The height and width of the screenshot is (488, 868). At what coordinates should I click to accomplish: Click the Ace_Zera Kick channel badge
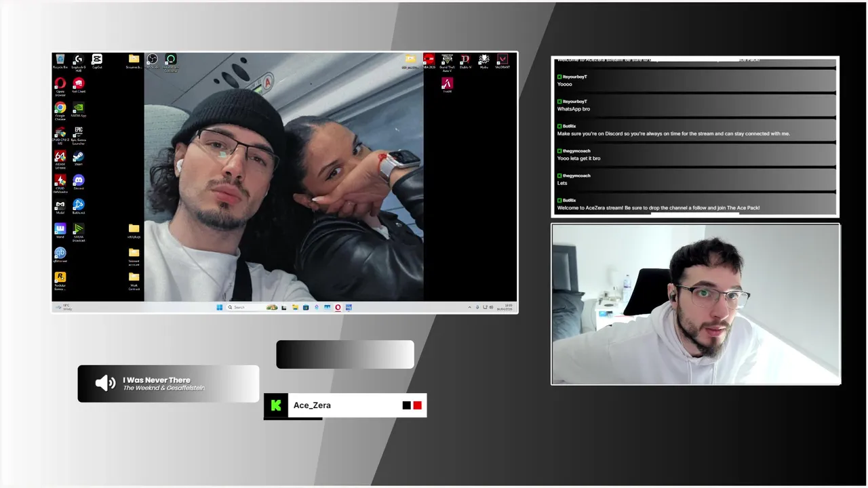(x=276, y=405)
